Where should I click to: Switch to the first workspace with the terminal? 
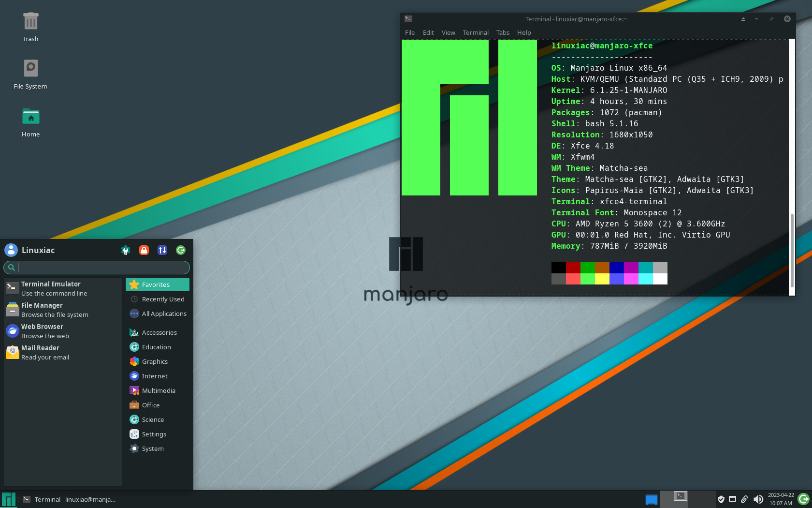click(674, 499)
